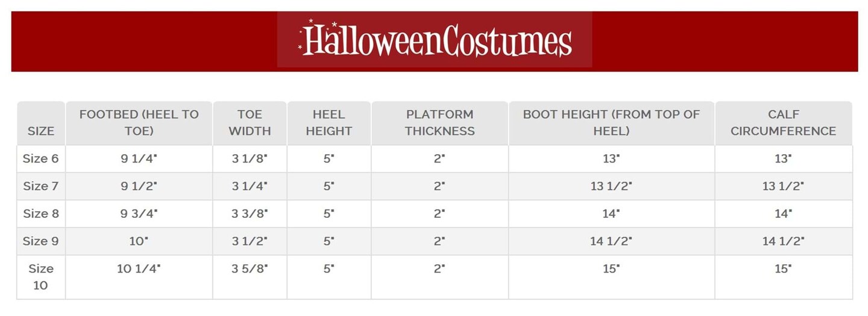Select the Boot Height column header
868x316 pixels.
(611, 122)
